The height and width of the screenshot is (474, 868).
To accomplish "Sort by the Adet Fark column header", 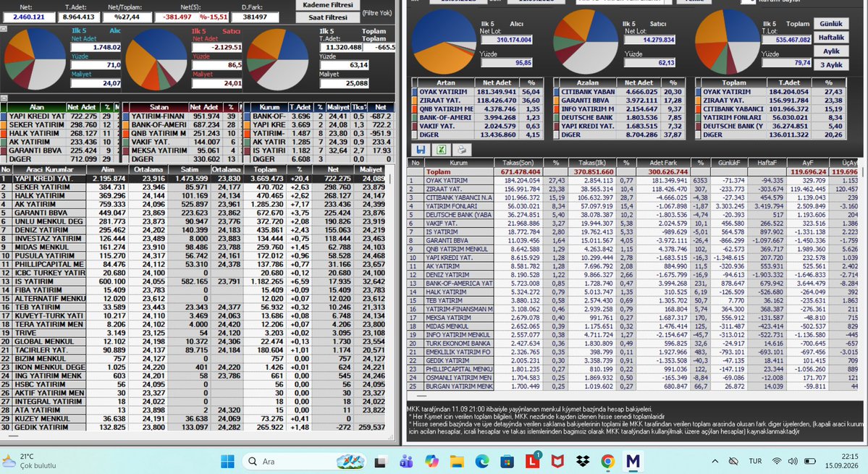I will click(x=663, y=163).
